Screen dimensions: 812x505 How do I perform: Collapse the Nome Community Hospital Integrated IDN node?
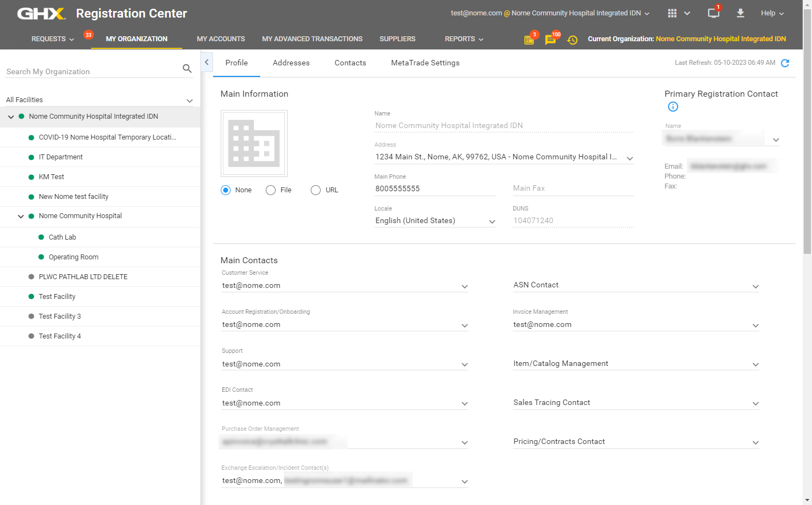(x=11, y=116)
